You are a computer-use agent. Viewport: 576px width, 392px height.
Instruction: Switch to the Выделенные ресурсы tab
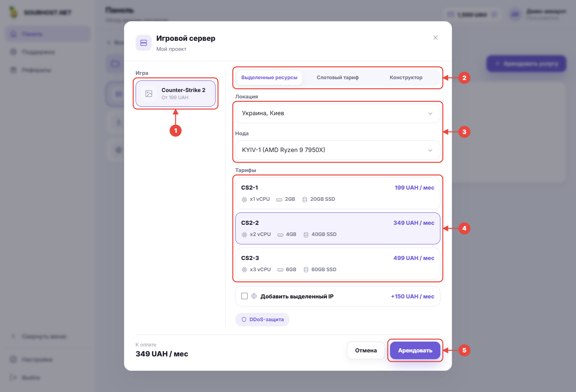point(269,78)
